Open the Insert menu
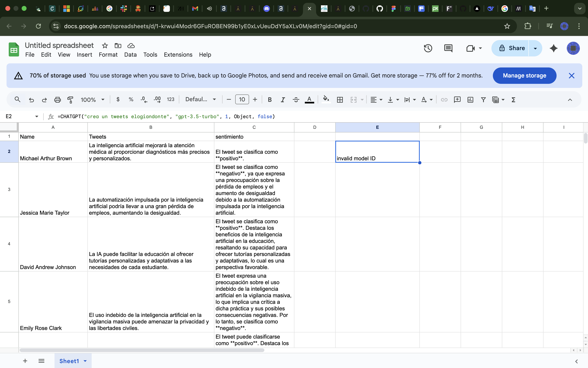The image size is (588, 368). coord(84,55)
